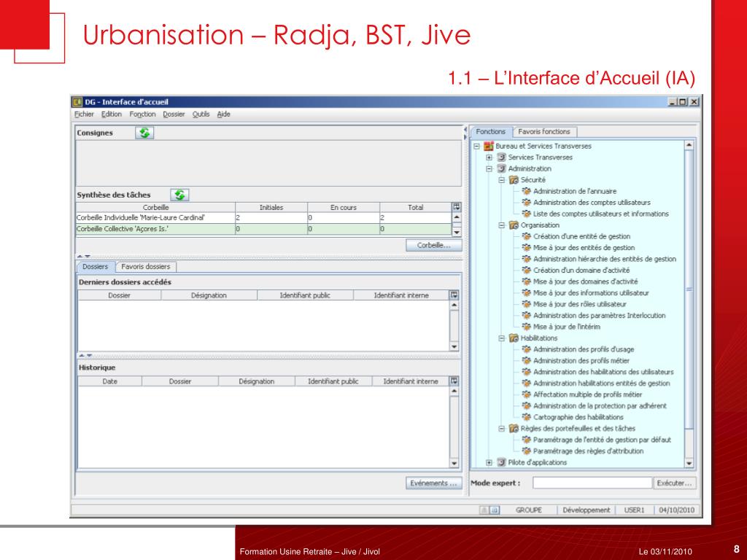This screenshot has width=747, height=560.
Task: Click the Exécuter... button
Action: [674, 483]
